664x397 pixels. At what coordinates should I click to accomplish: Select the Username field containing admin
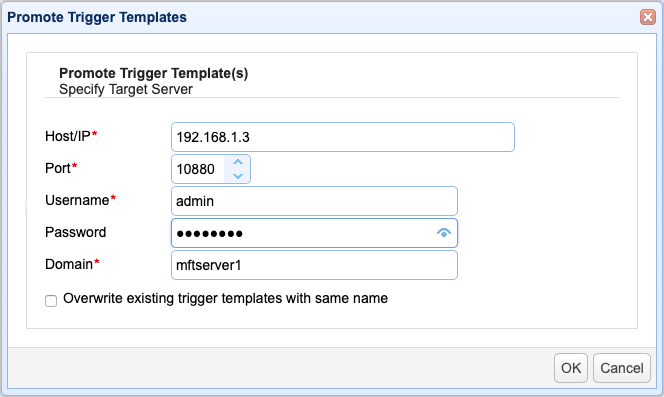coord(314,201)
